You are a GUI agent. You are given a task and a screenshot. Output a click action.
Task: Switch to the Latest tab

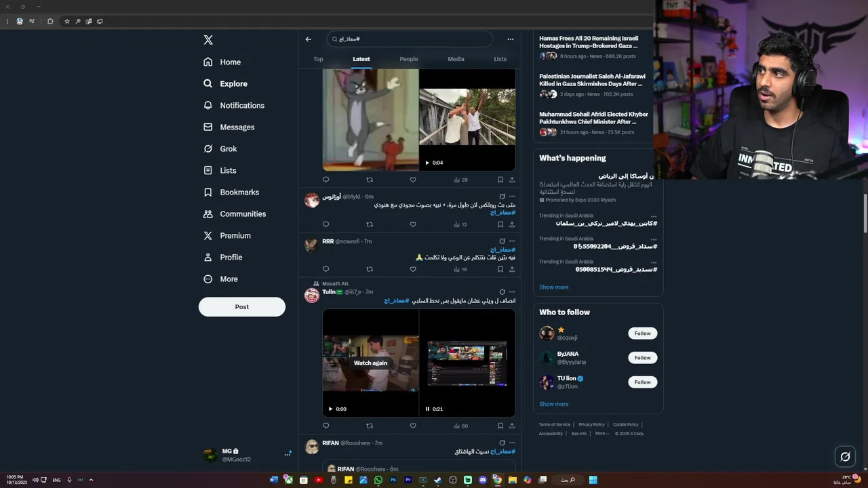pyautogui.click(x=361, y=59)
